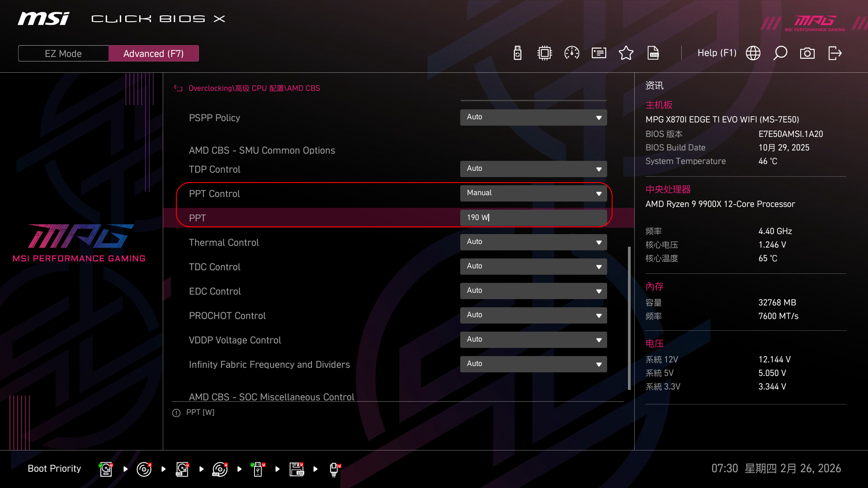Open the LOG file icon
This screenshot has width=868, height=488.
[x=653, y=53]
